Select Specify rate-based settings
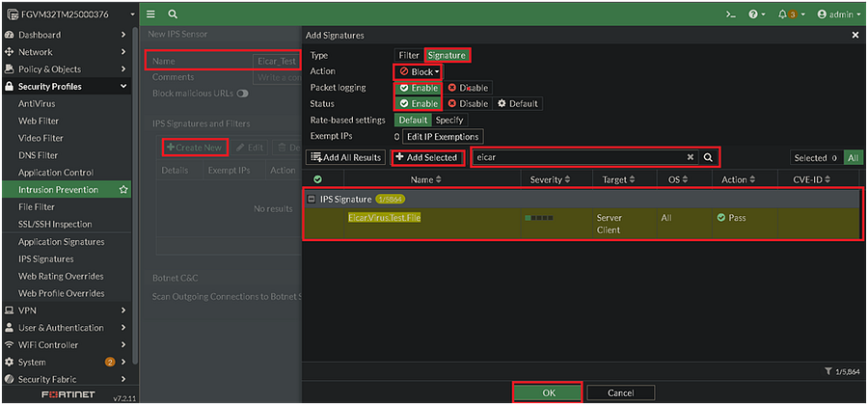This screenshot has width=868, height=405. pos(449,120)
